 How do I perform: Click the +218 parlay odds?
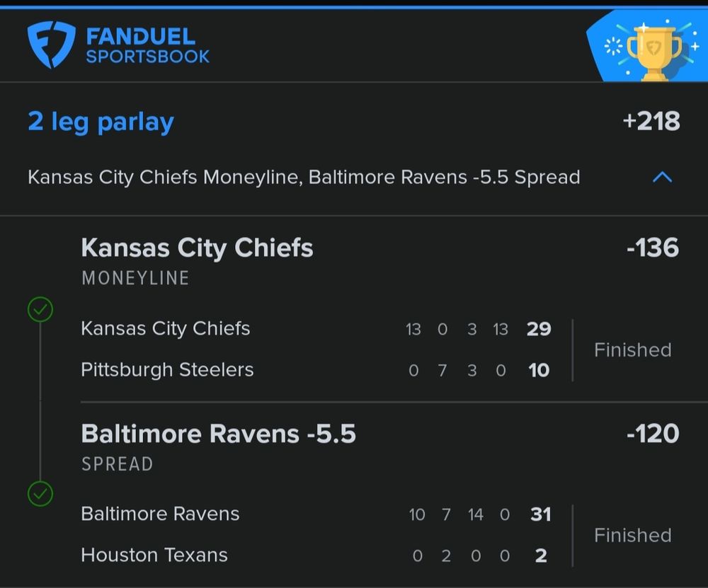(x=651, y=121)
